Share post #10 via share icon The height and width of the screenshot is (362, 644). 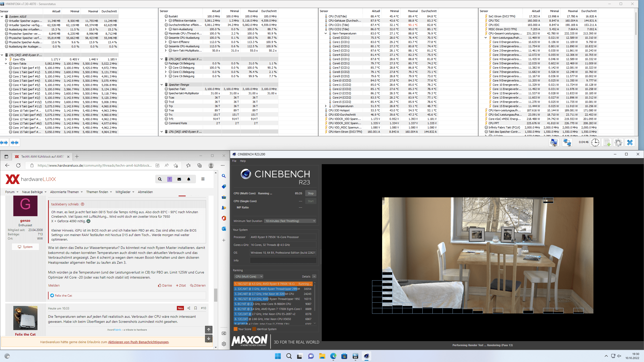tap(189, 308)
